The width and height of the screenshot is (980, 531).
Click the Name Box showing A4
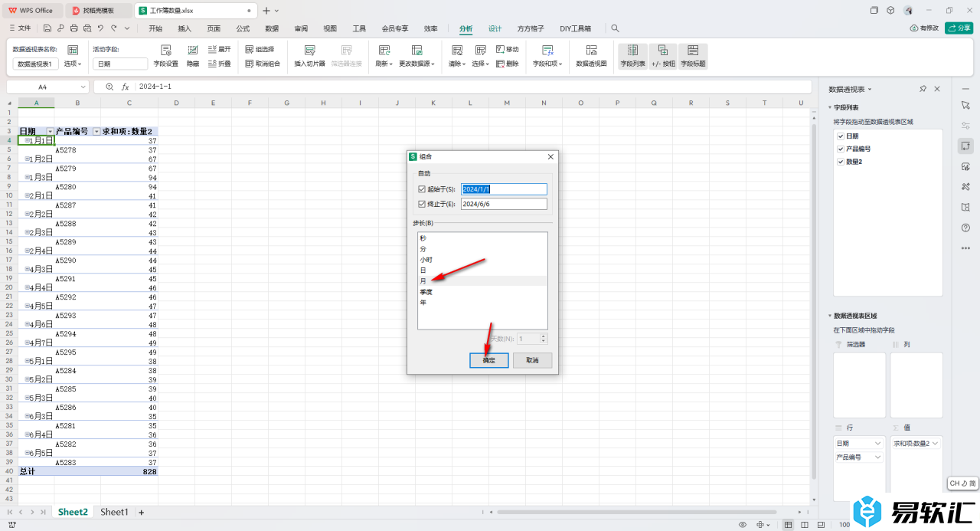47,87
